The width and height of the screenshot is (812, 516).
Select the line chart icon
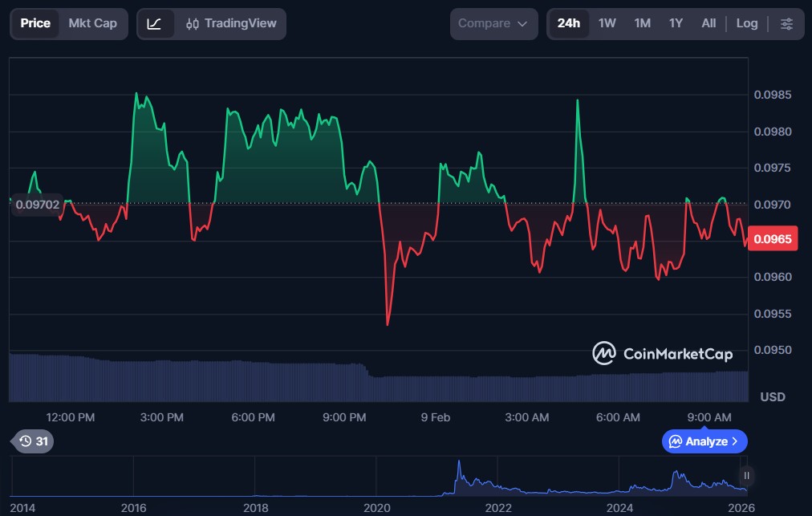coord(155,23)
